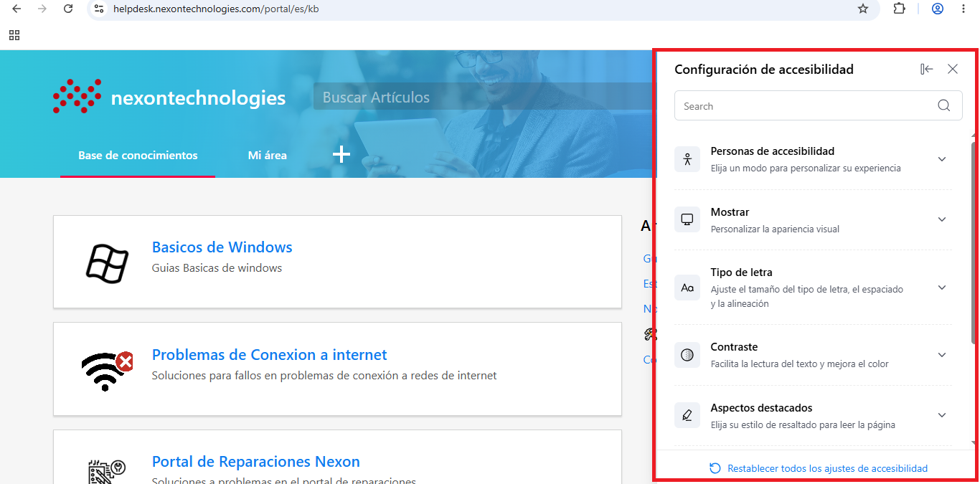
Task: Click the magnifier icon in the accessibility search box
Action: click(x=944, y=106)
